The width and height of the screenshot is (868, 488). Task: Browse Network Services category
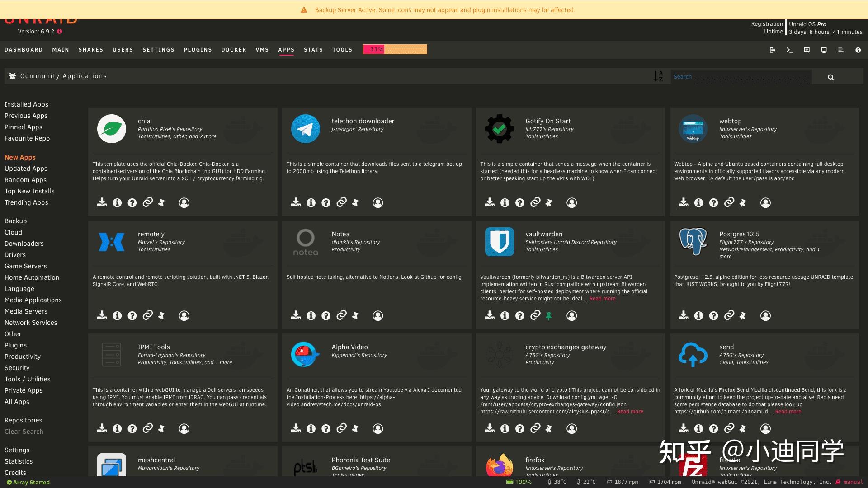[31, 323]
